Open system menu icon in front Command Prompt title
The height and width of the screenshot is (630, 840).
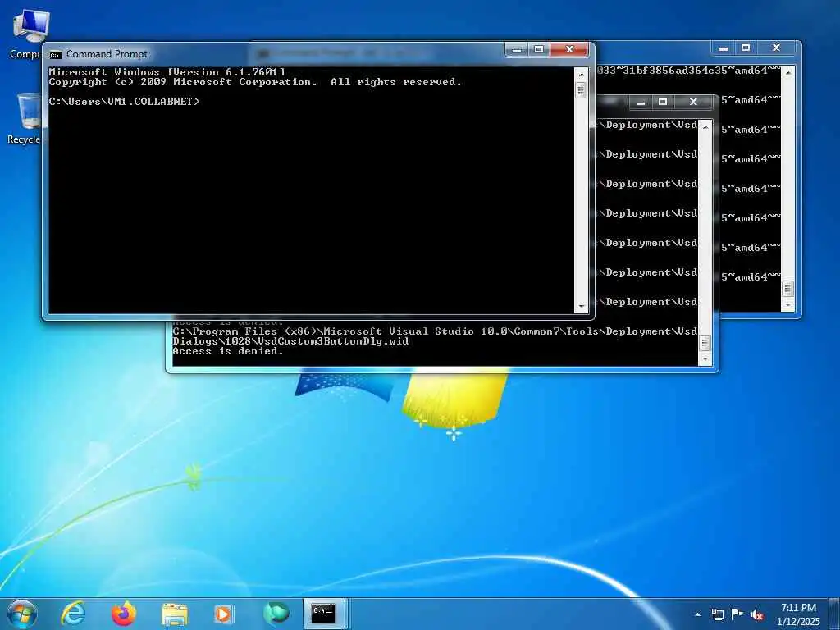click(x=55, y=55)
